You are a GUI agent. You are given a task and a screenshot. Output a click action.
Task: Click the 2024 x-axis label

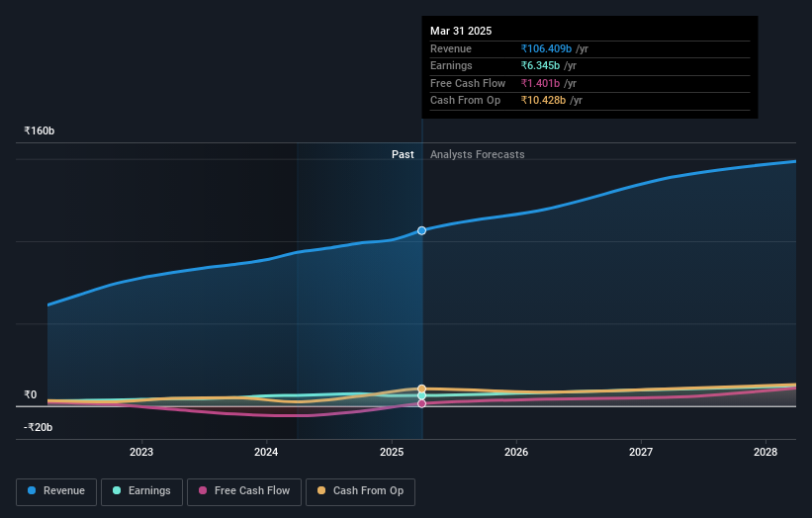266,453
